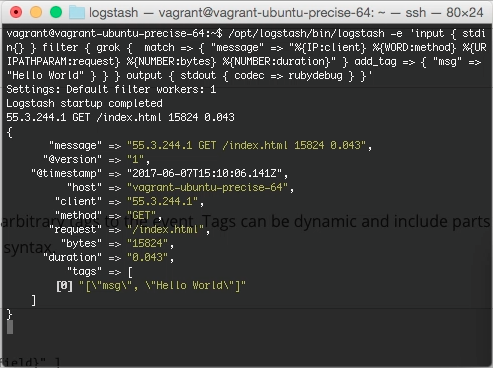Click tag entry with "msg", "Hello World"

pos(162,286)
